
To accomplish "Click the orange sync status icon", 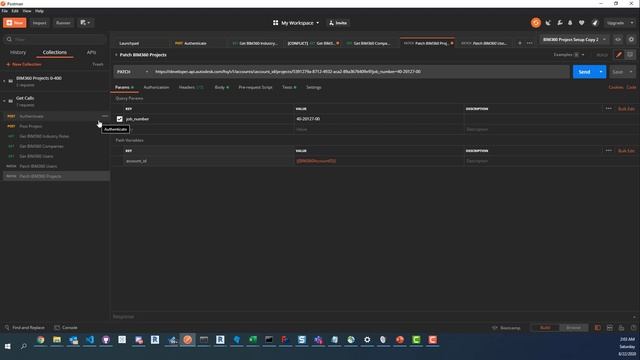I will coord(536,23).
